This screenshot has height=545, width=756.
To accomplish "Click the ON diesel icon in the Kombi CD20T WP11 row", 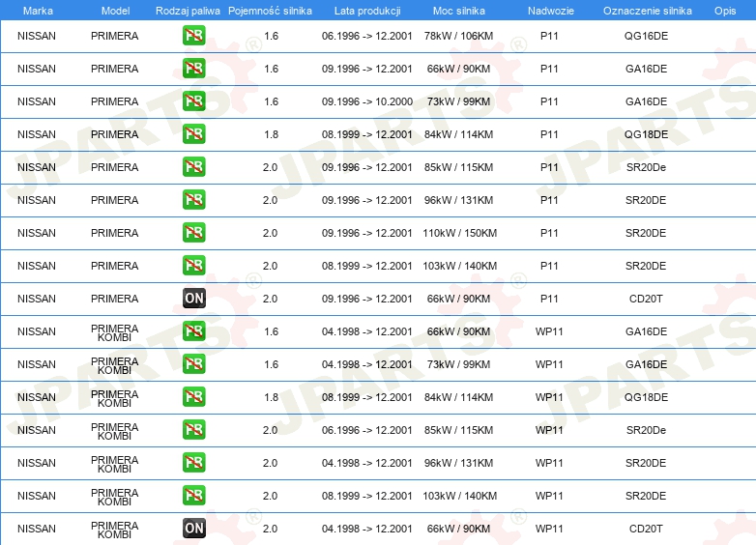I will pyautogui.click(x=193, y=529).
